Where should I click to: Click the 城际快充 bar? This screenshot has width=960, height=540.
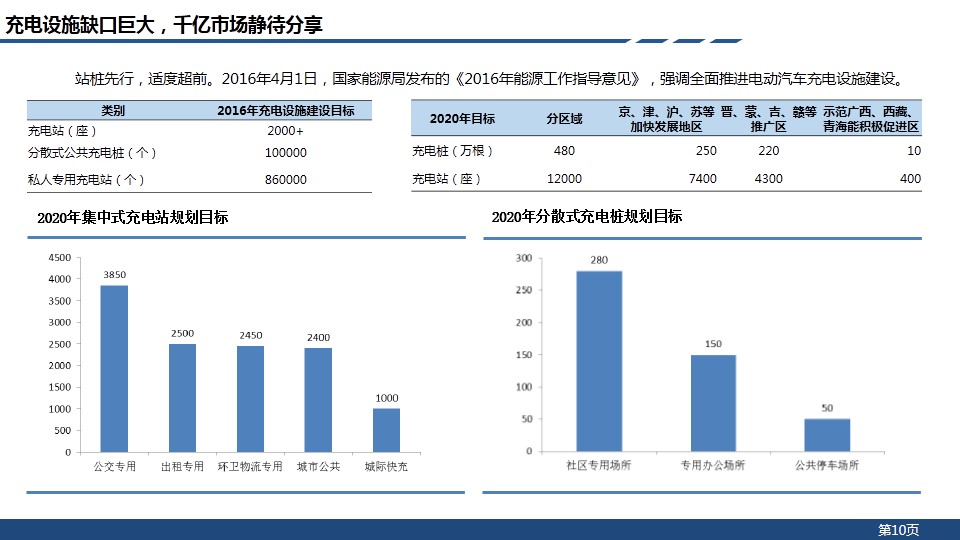coord(386,431)
